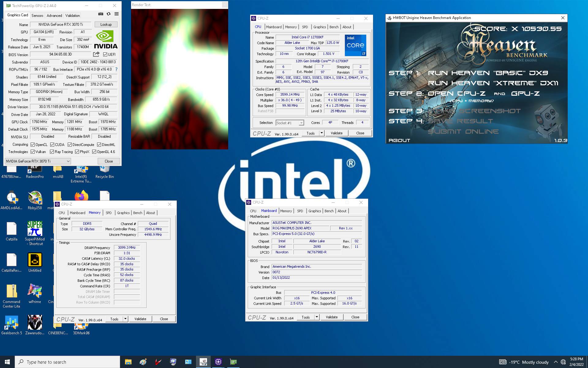The image size is (588, 368).
Task: Open the Bench tab in top CPU-Z window
Action: coord(334,27)
